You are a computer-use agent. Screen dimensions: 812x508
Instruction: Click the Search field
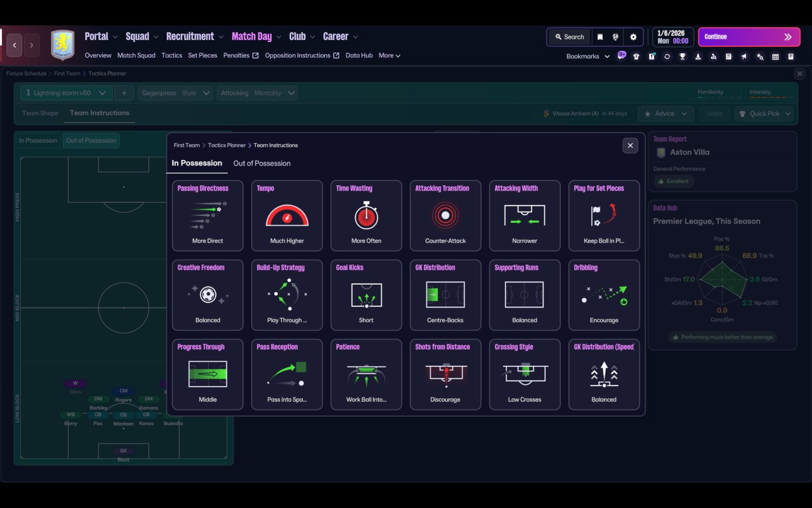[569, 37]
